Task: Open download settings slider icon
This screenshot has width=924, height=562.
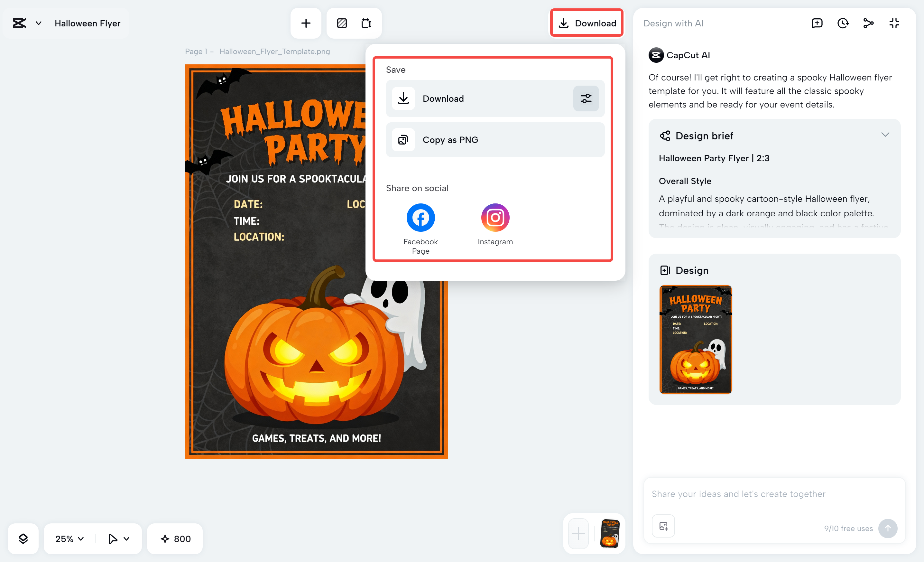Action: click(x=586, y=99)
